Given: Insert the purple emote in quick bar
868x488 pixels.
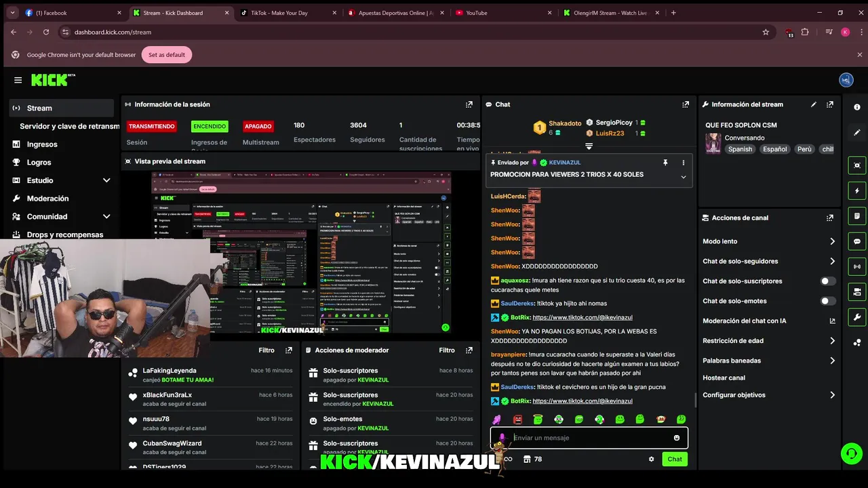Looking at the screenshot, I should click(497, 420).
